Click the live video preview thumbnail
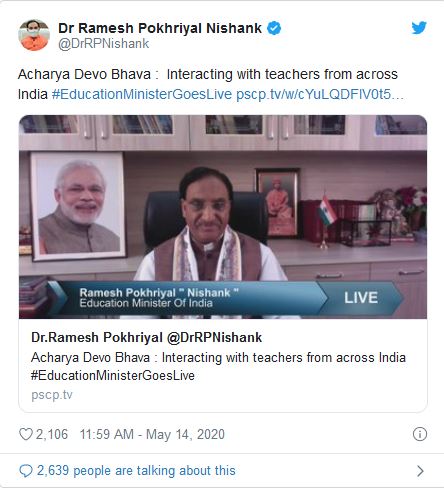Screen dimensions: 444x489 tap(223, 217)
